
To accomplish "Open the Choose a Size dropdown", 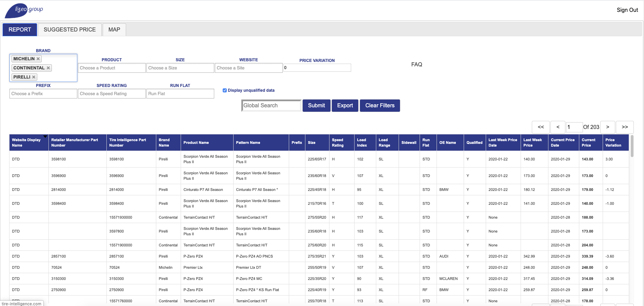I will pyautogui.click(x=180, y=68).
